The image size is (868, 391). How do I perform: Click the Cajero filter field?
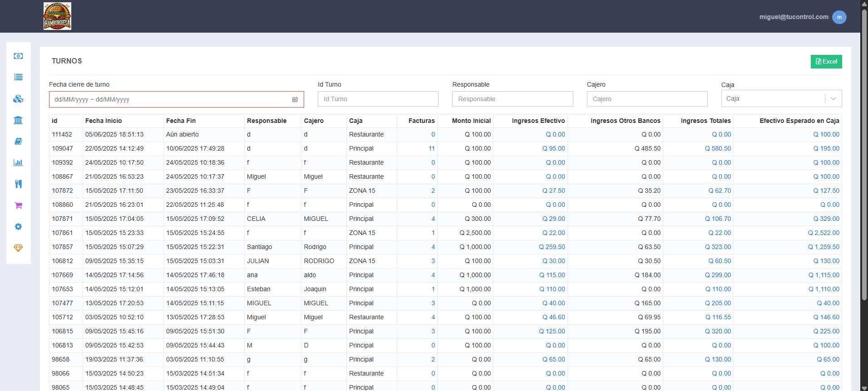(x=647, y=99)
